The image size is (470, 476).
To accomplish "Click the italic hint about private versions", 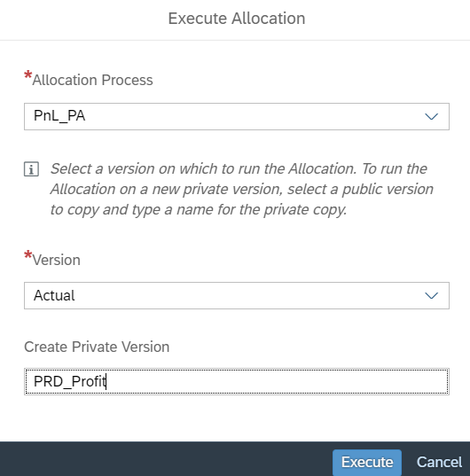I will coord(242,189).
